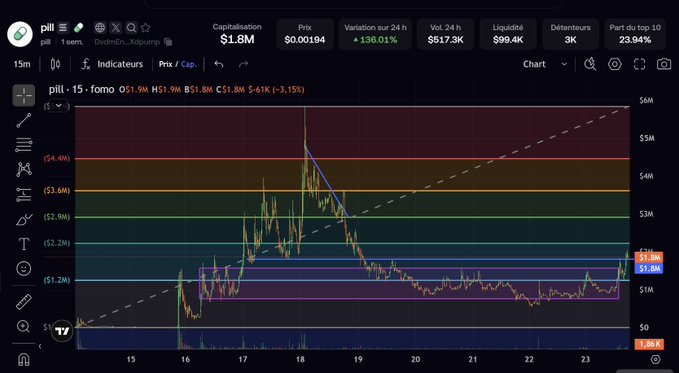Open the token X profile link
Screen dimensions: 679x373
(116, 28)
